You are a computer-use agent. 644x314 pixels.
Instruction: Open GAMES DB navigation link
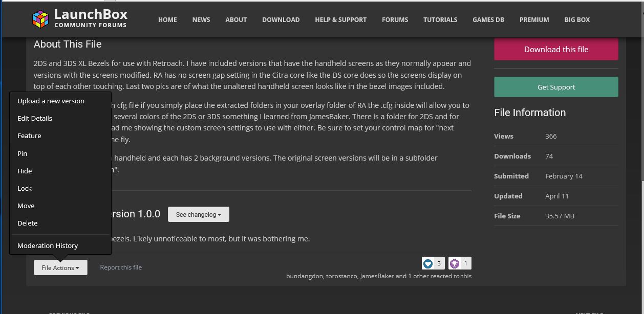point(488,19)
